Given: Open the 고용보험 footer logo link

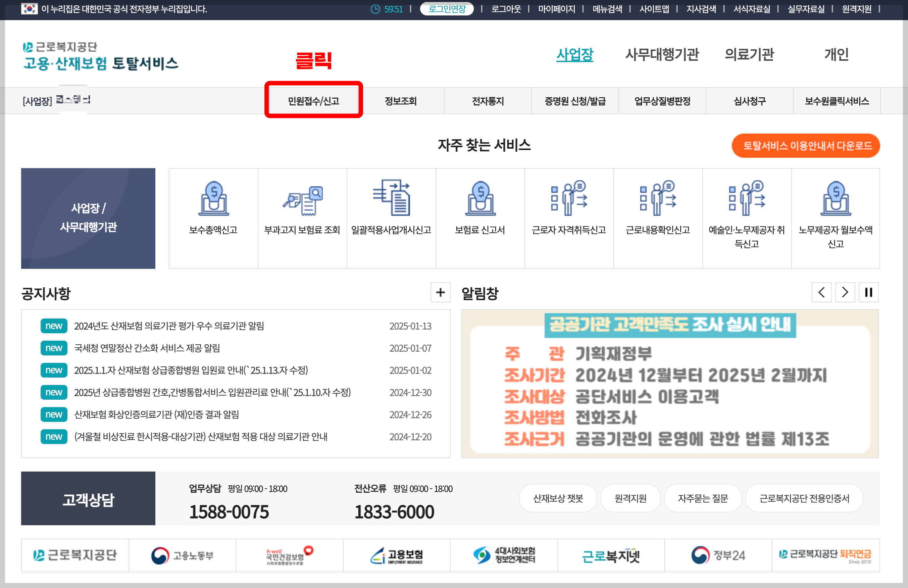Looking at the screenshot, I should click(397, 555).
